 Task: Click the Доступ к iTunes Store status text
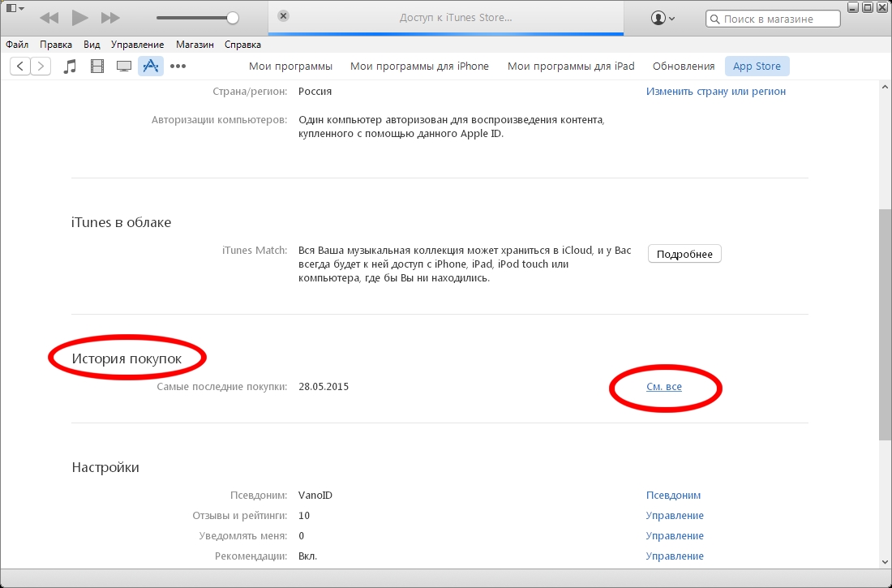(456, 18)
